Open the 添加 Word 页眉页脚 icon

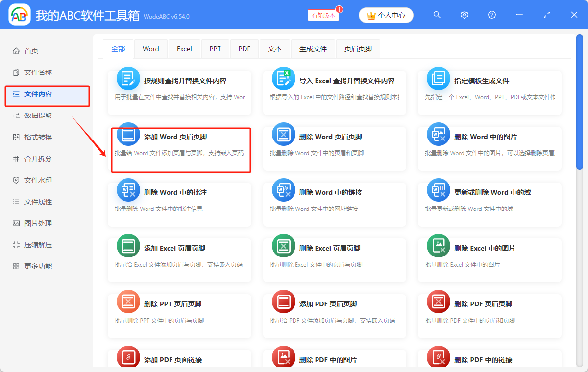click(x=128, y=135)
